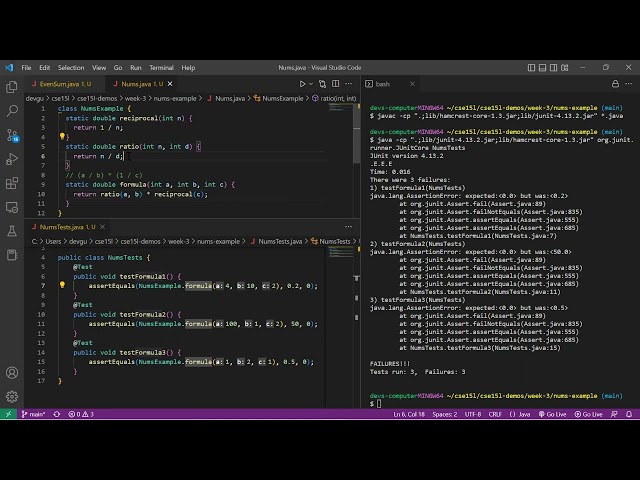
Task: Open the Accounts icon in activity bar
Action: click(x=12, y=373)
